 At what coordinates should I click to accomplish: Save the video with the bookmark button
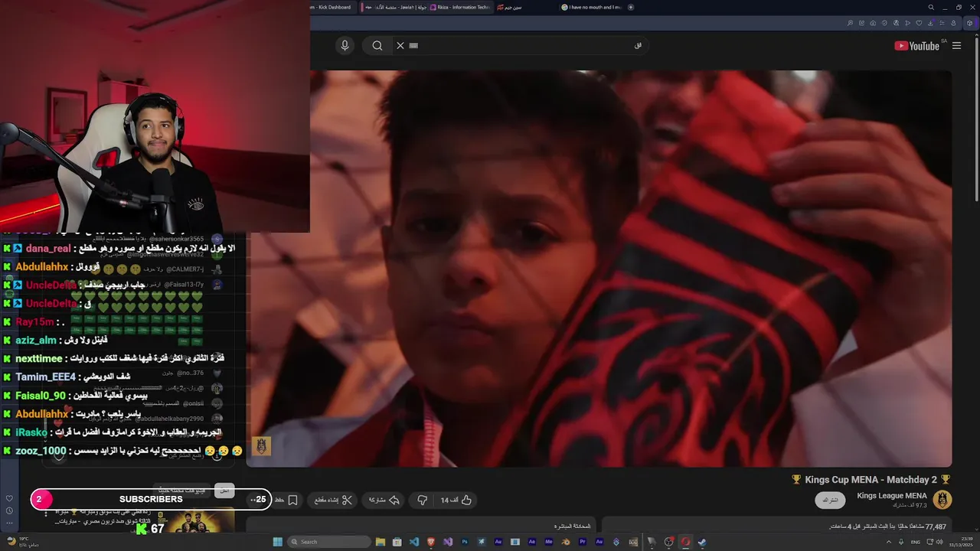(x=286, y=500)
